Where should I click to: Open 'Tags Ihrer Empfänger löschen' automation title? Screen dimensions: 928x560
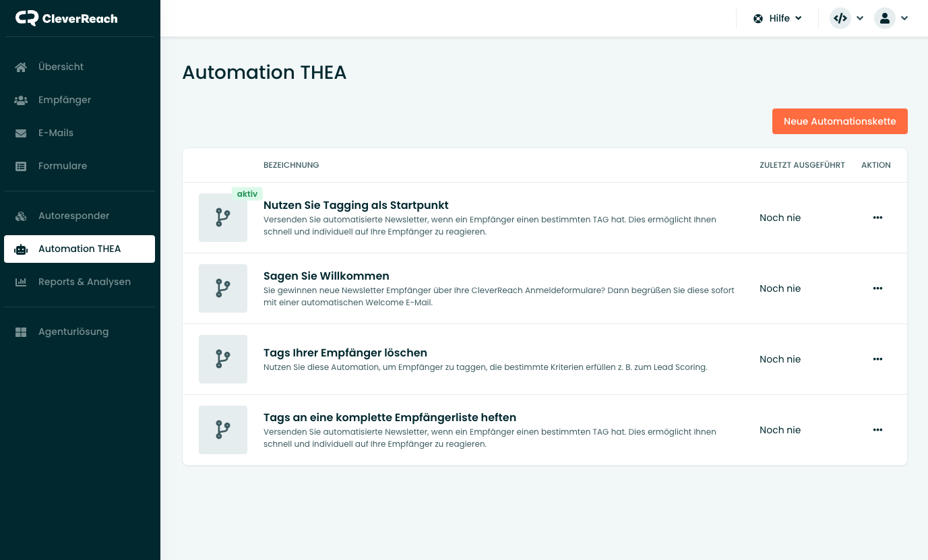(345, 352)
